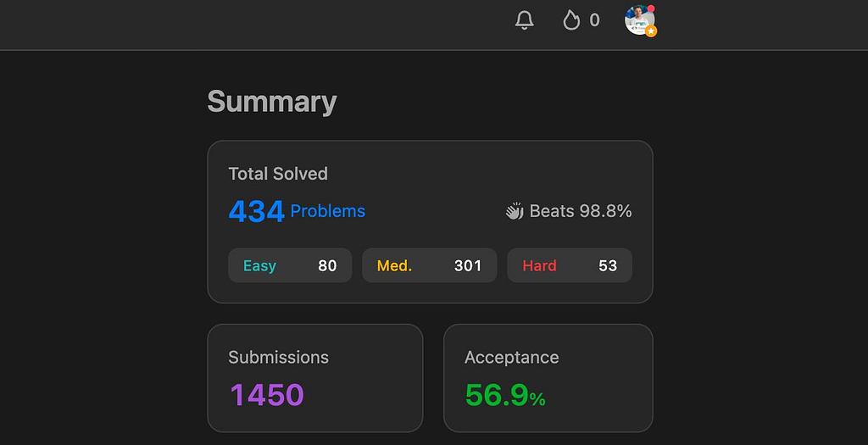Image resolution: width=868 pixels, height=445 pixels.
Task: Open the profile avatar menu
Action: [638, 19]
